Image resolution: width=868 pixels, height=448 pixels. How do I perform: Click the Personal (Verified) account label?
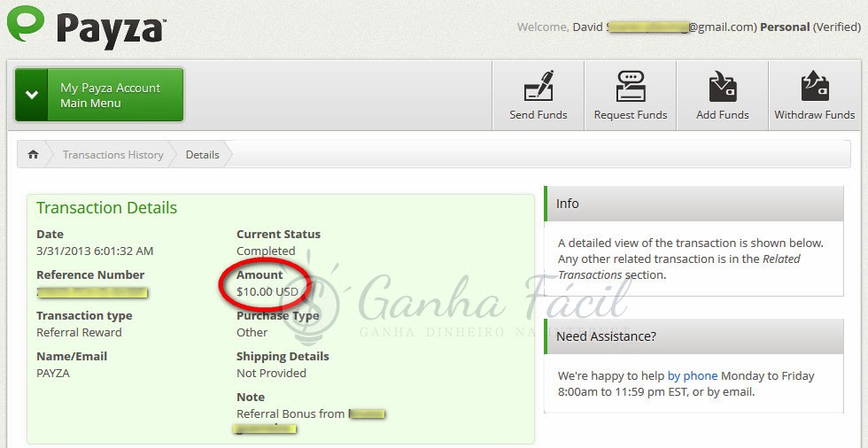pos(810,27)
